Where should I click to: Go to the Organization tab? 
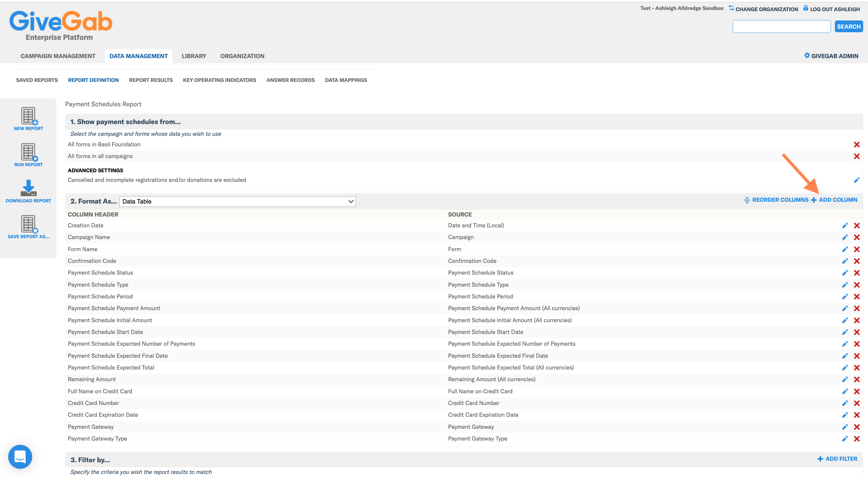click(x=242, y=56)
